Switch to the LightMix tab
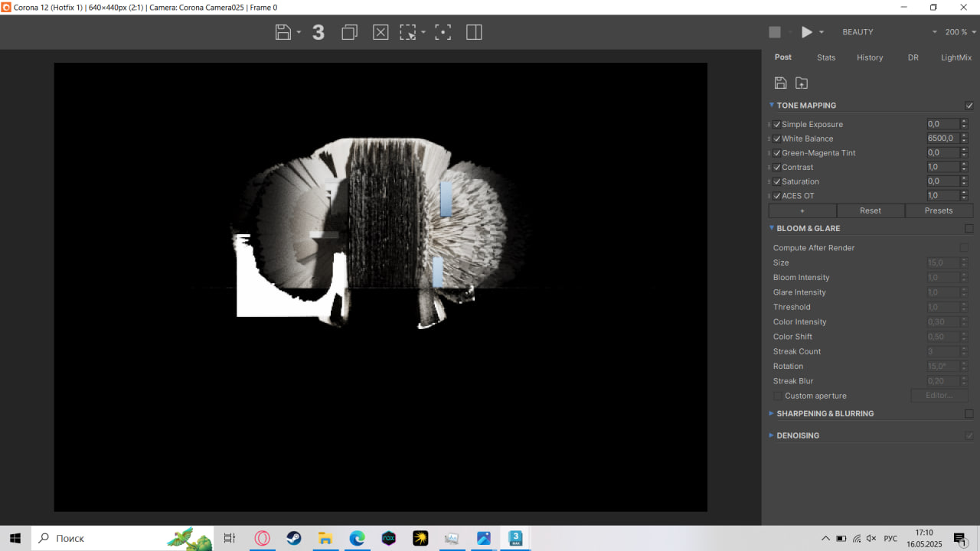 pos(956,57)
